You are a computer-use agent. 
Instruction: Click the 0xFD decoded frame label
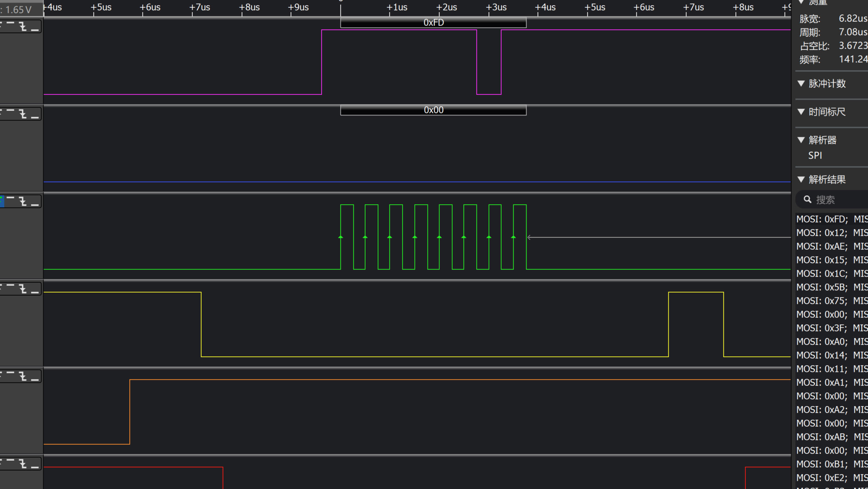click(x=433, y=22)
